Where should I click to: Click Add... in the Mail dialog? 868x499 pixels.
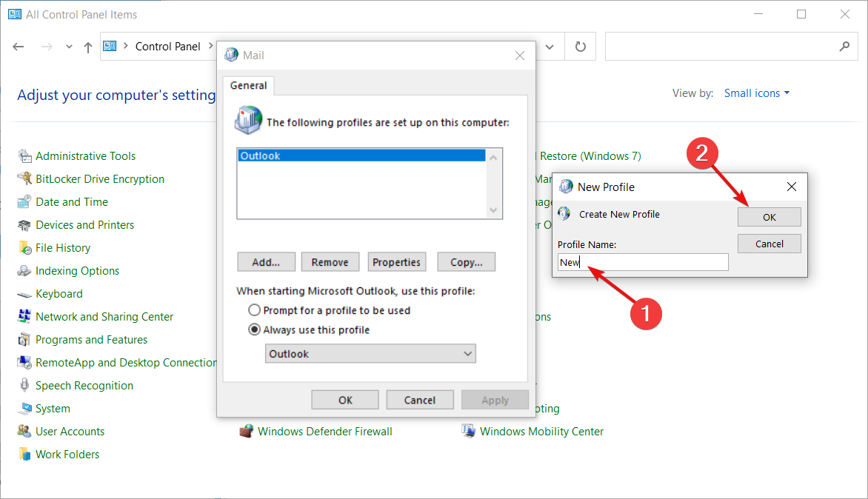(x=267, y=262)
